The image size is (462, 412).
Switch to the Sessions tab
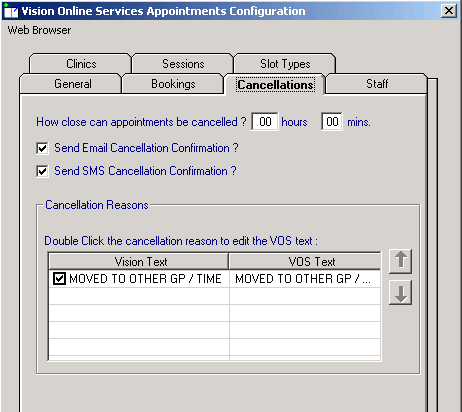click(x=183, y=64)
